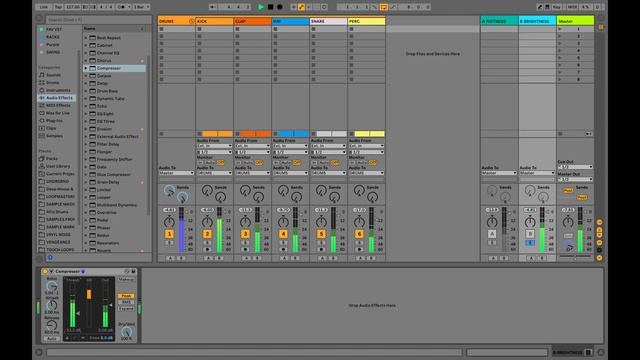Open the Compressor hot-swap preset icon
The image size is (640, 360).
tap(127, 271)
